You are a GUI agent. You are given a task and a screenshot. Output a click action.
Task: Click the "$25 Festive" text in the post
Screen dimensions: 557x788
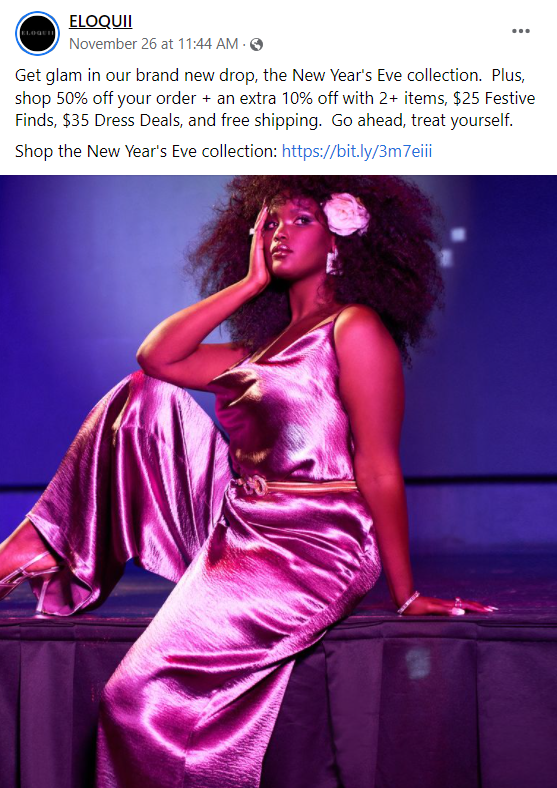point(494,98)
